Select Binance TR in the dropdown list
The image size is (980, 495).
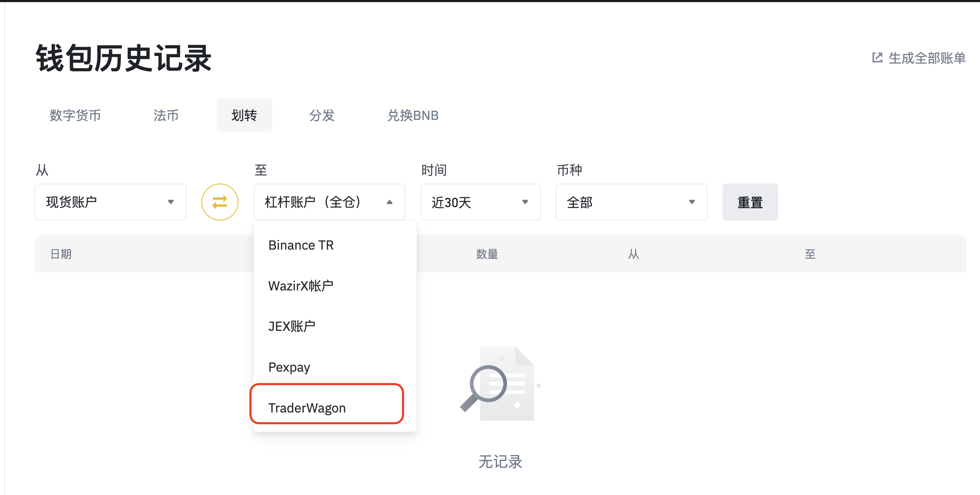click(301, 245)
